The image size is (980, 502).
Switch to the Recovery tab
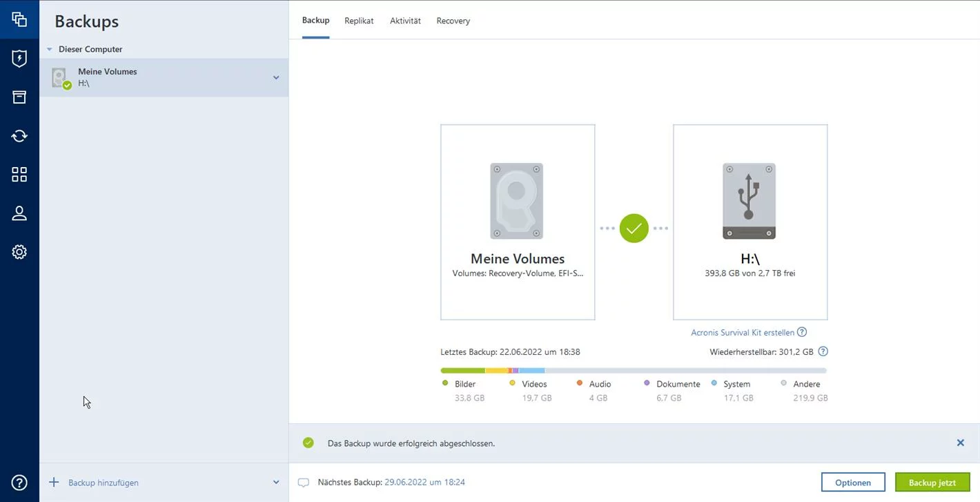[453, 21]
